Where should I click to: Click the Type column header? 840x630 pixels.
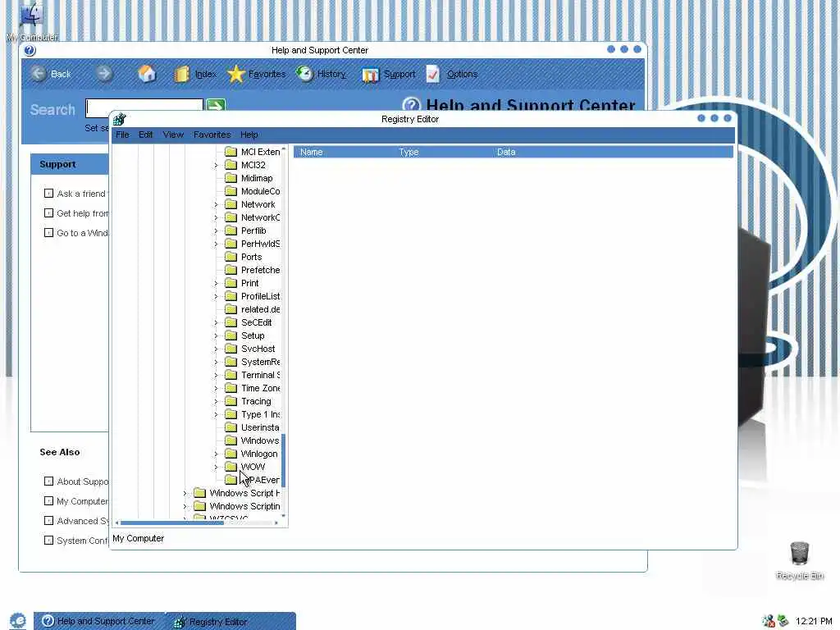click(x=442, y=152)
